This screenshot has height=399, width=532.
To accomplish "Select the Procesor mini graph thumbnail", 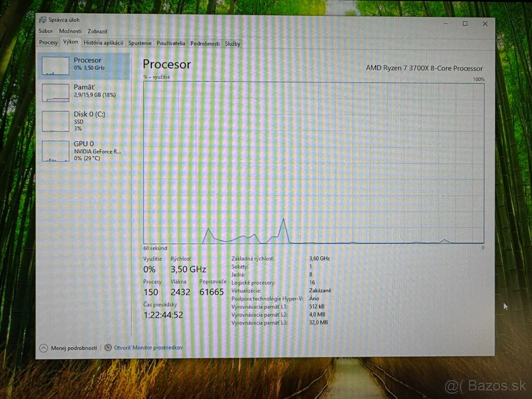I will [x=55, y=66].
